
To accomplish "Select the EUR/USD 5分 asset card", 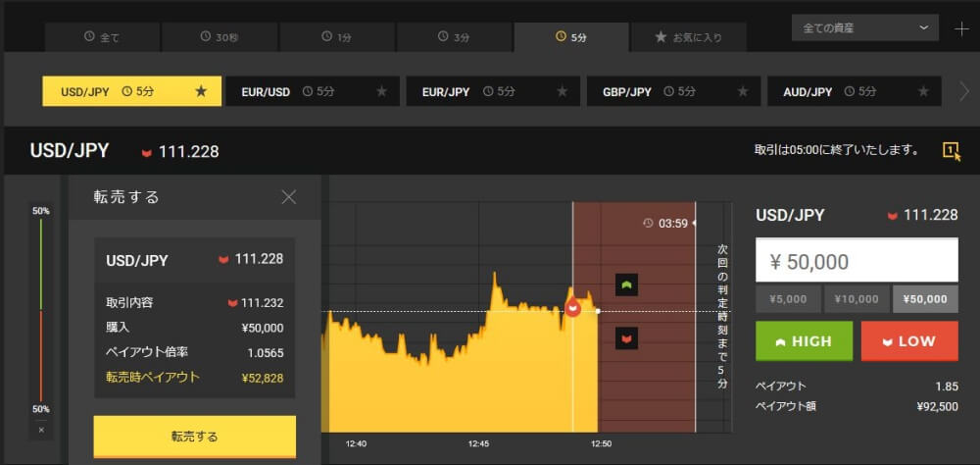I will click(x=313, y=91).
